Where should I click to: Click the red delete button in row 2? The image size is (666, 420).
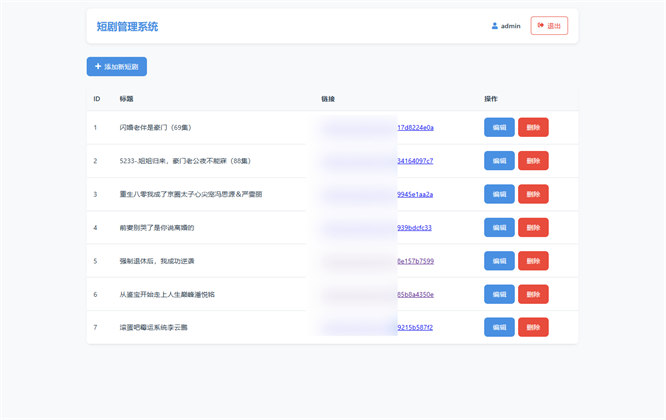[533, 161]
